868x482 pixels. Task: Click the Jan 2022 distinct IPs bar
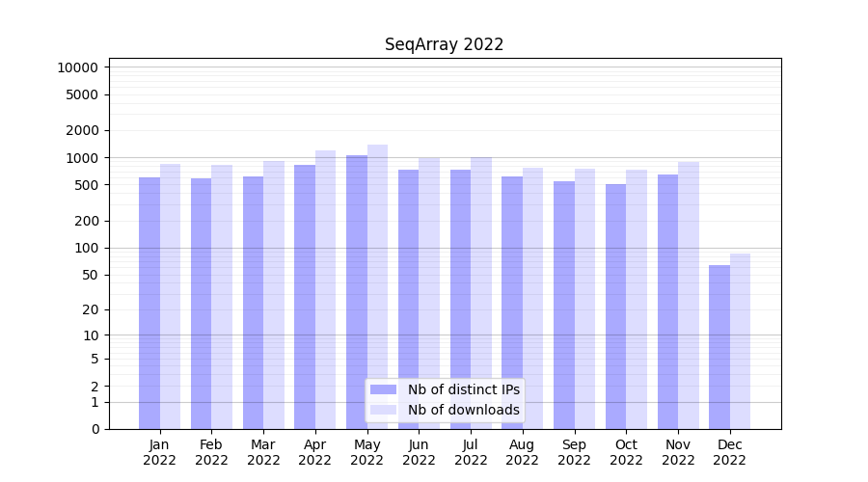point(149,303)
